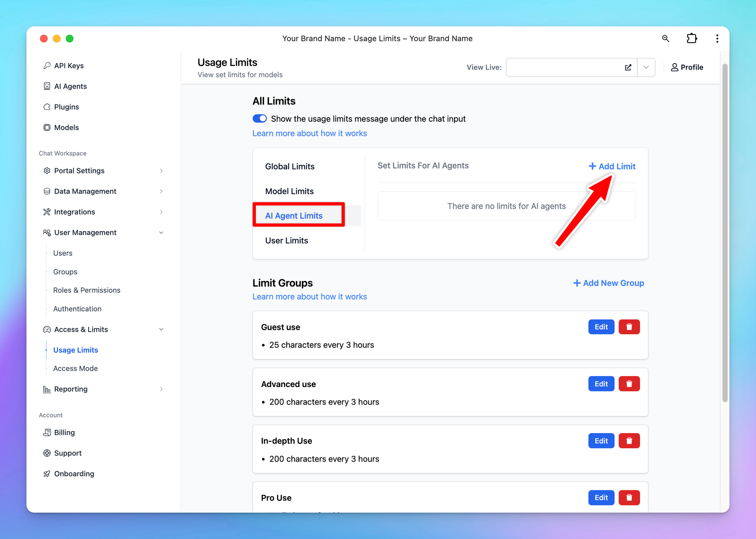Open the View Live dropdown arrow

646,68
